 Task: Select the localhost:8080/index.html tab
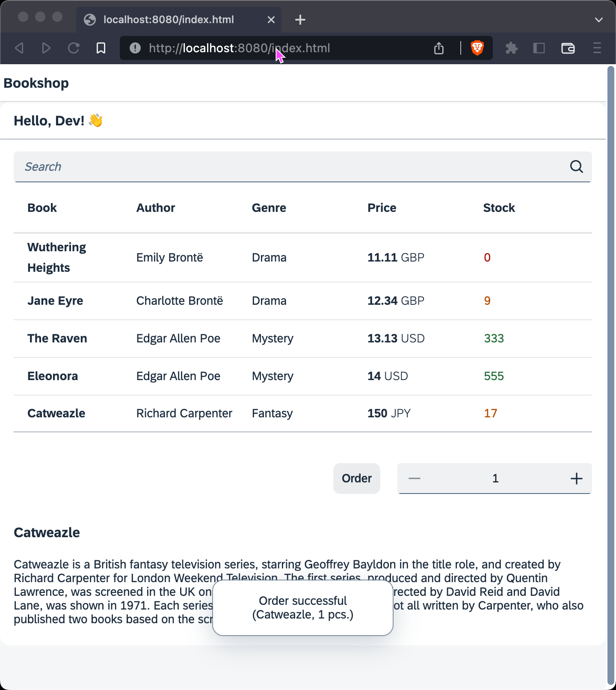coord(179,20)
